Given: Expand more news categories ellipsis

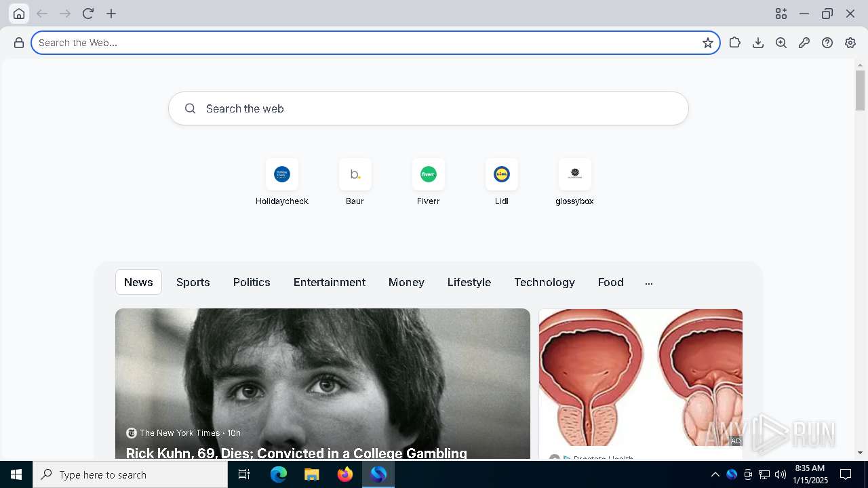Looking at the screenshot, I should coord(649,283).
